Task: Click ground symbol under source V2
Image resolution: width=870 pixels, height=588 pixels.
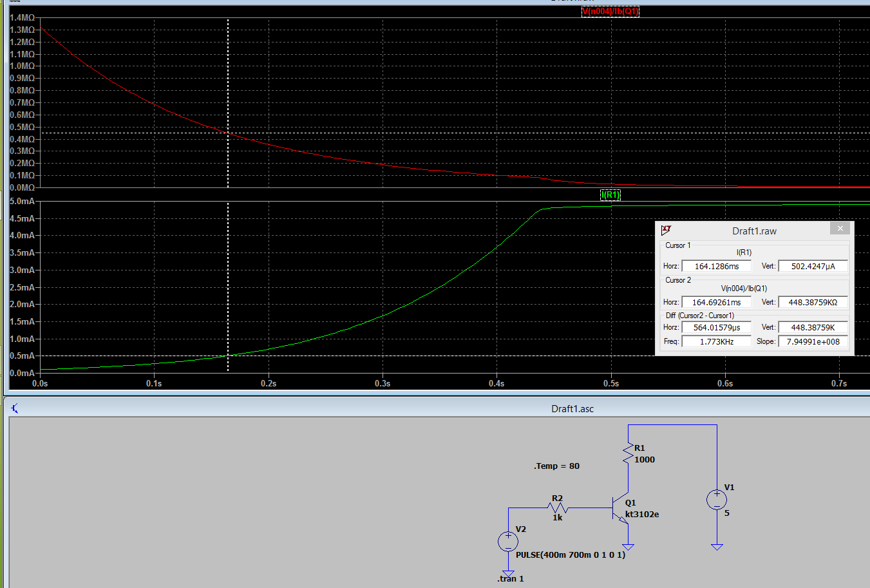Action: pyautogui.click(x=508, y=573)
